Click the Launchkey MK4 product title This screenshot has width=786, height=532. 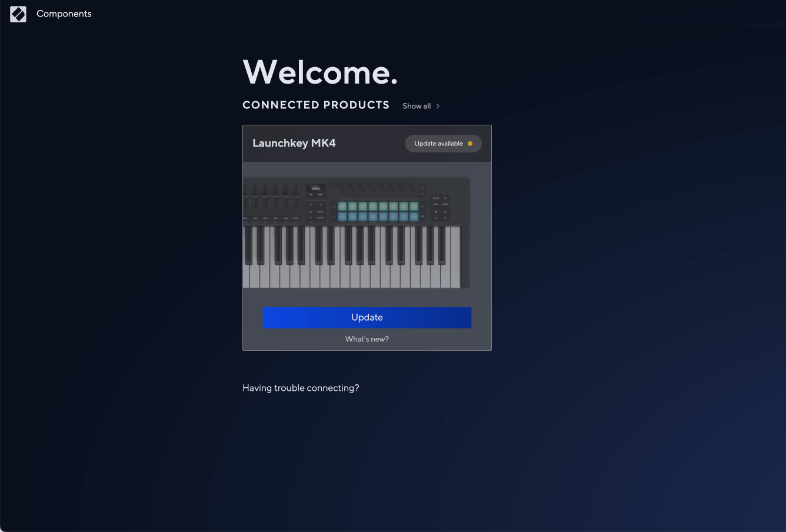[294, 143]
